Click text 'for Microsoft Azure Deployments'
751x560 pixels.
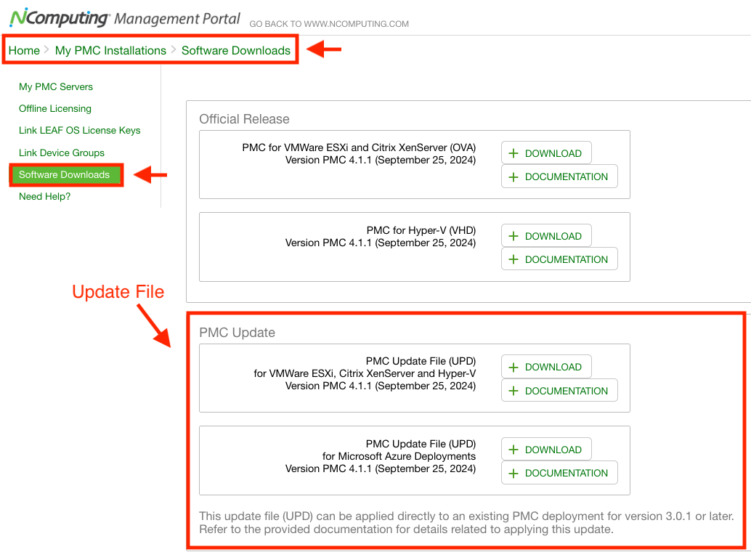coord(399,456)
